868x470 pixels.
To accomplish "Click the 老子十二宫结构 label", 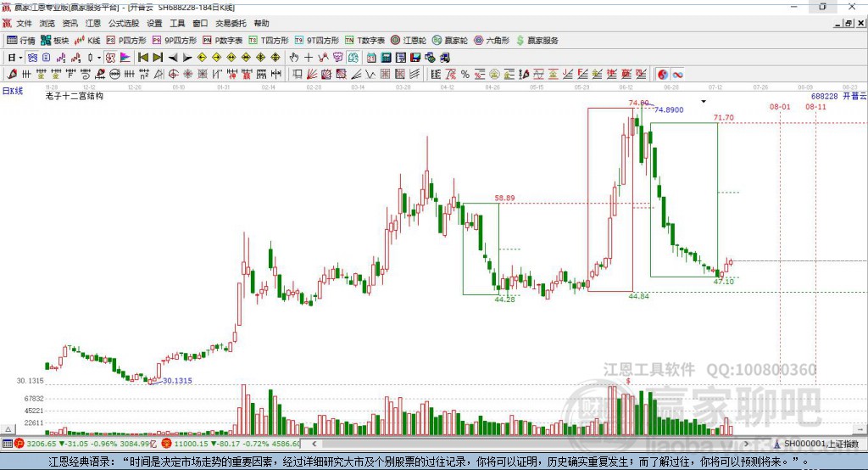I will click(x=75, y=96).
